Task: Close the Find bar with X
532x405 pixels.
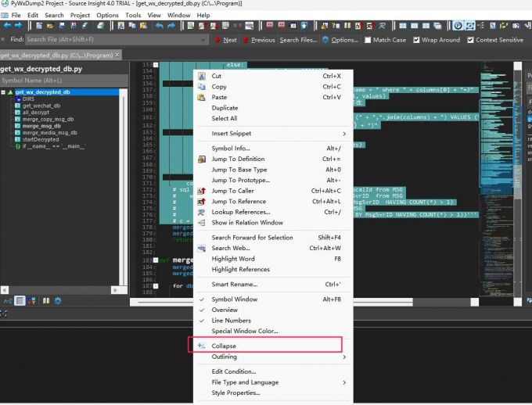Action: coord(2,40)
